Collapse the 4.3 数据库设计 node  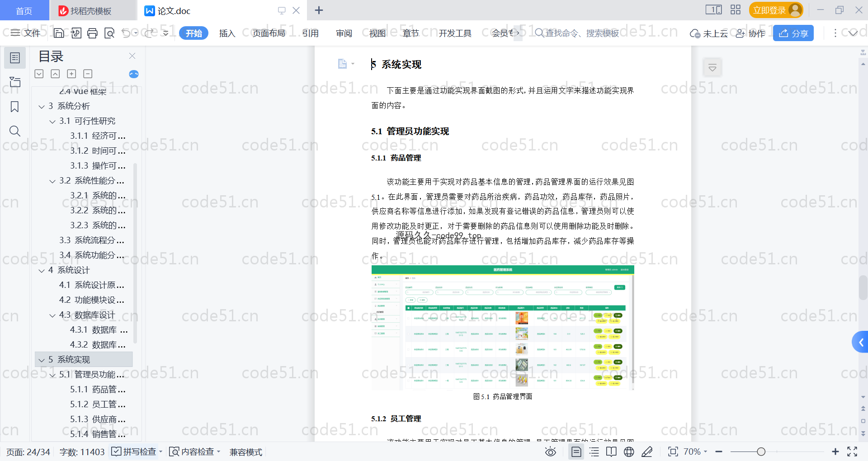click(x=52, y=315)
